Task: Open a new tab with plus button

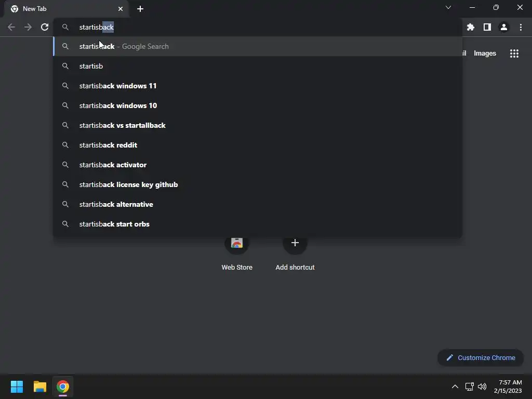Action: 140,9
